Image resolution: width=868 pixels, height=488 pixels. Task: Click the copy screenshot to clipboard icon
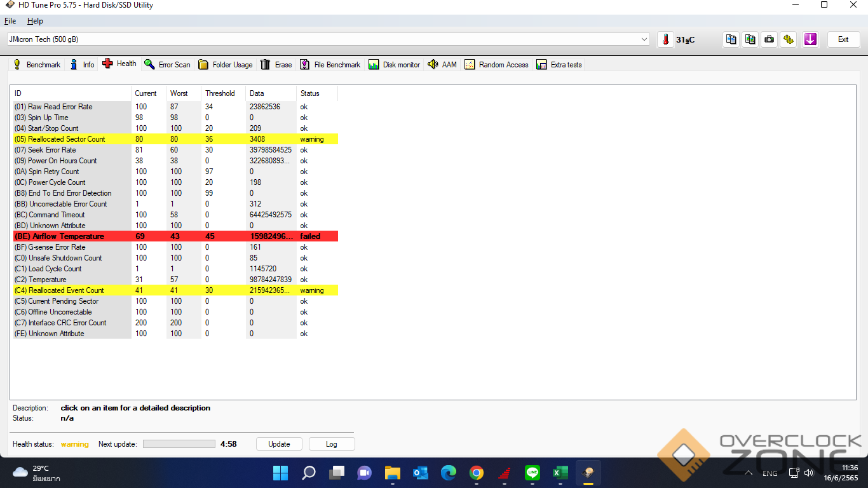coord(750,39)
